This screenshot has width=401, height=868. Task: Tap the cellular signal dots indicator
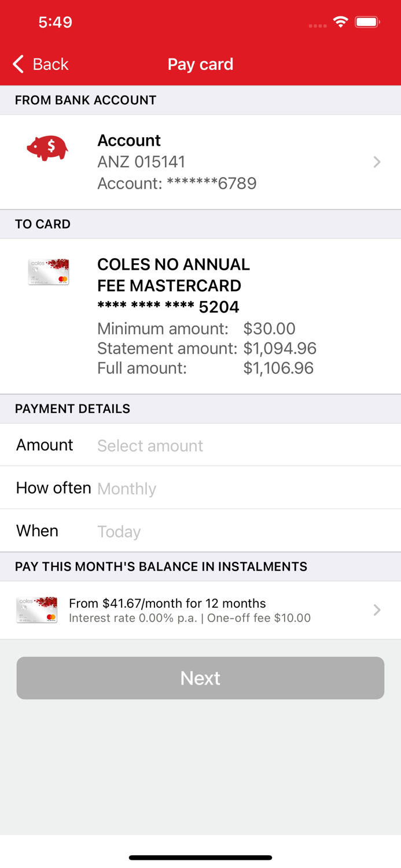click(317, 24)
